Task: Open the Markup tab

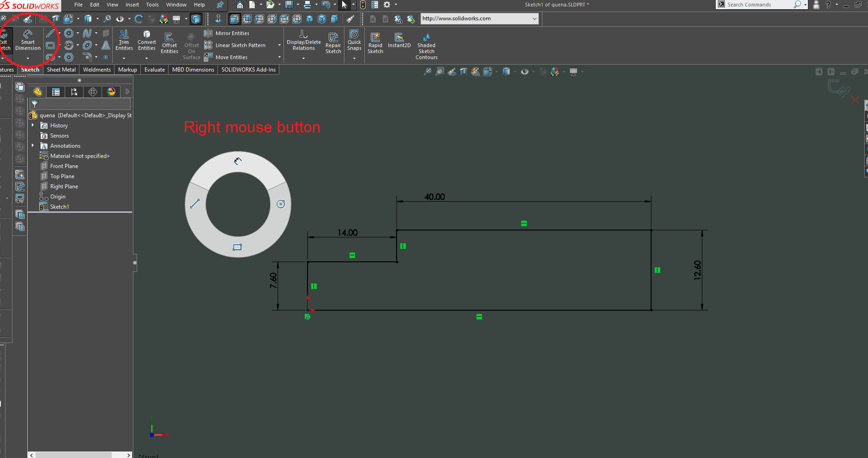Action: (127, 70)
